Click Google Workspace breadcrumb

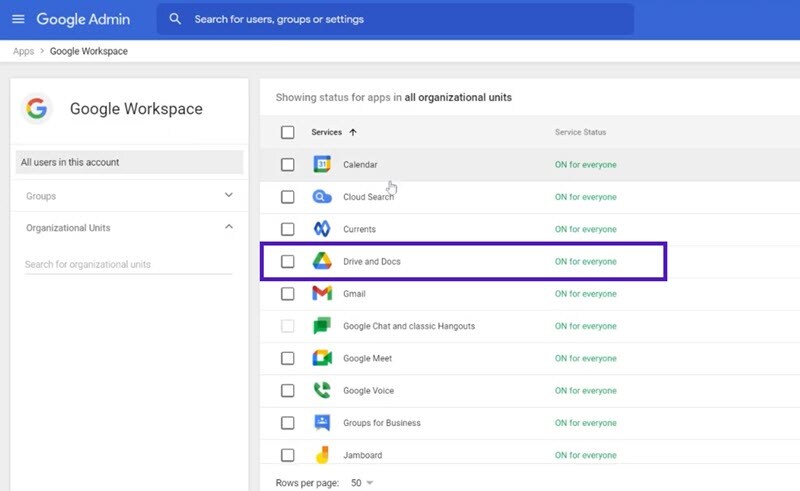(89, 51)
